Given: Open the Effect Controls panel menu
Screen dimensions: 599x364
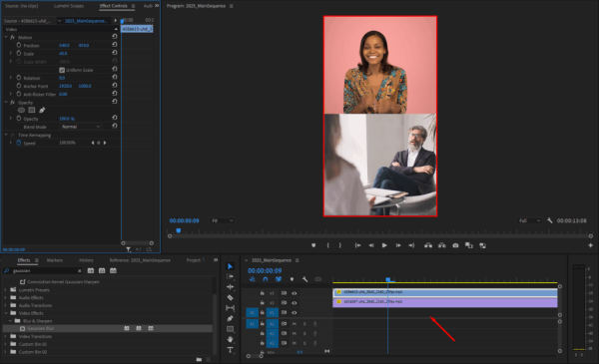Looking at the screenshot, I should point(133,6).
